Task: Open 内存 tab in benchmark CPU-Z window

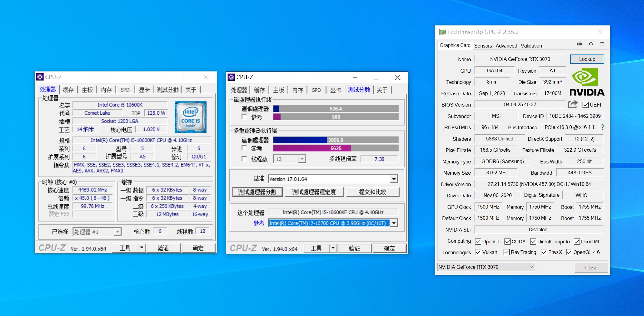Action: click(x=297, y=90)
